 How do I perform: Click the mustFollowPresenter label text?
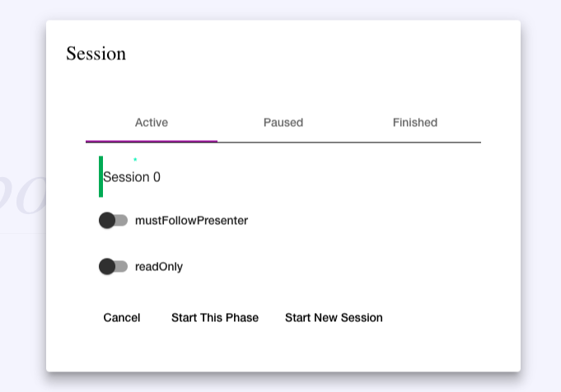click(191, 221)
